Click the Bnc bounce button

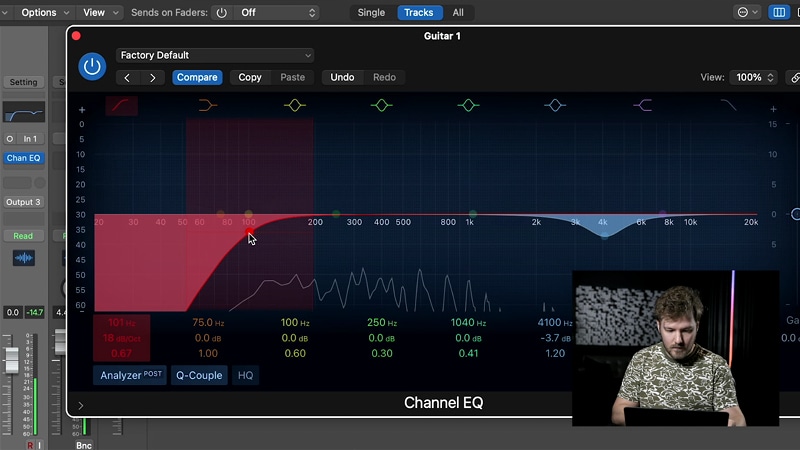84,445
